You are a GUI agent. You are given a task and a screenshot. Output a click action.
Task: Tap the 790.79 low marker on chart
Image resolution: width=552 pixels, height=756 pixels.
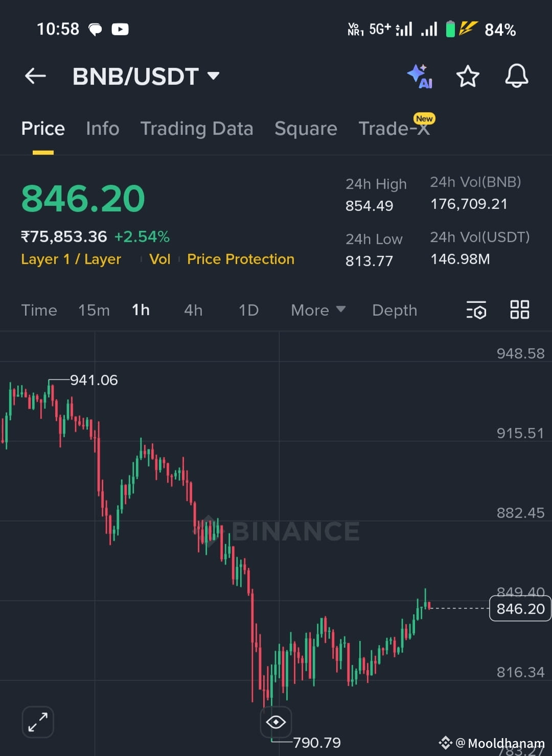pos(317,743)
